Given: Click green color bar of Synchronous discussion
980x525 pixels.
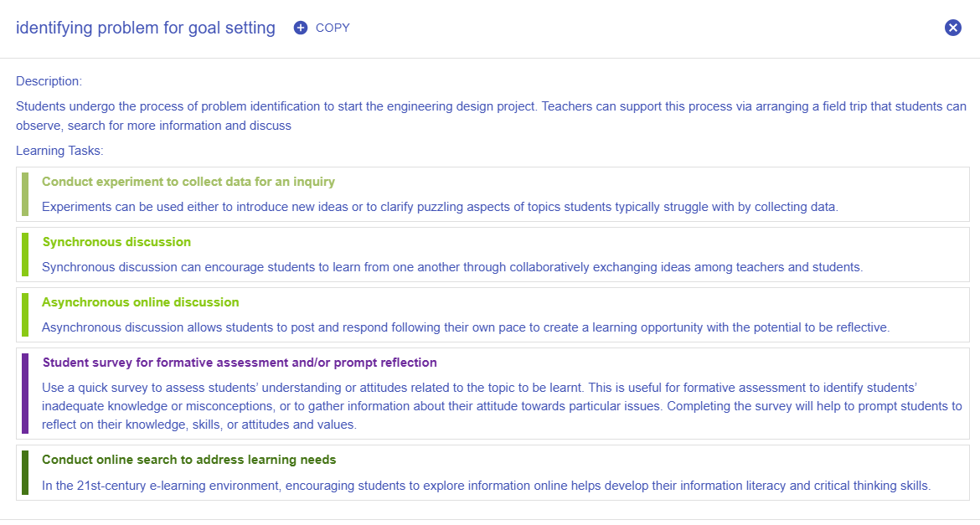Looking at the screenshot, I should coord(25,255).
